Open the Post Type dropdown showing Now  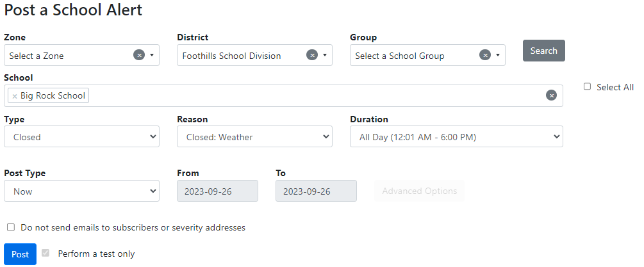[81, 191]
